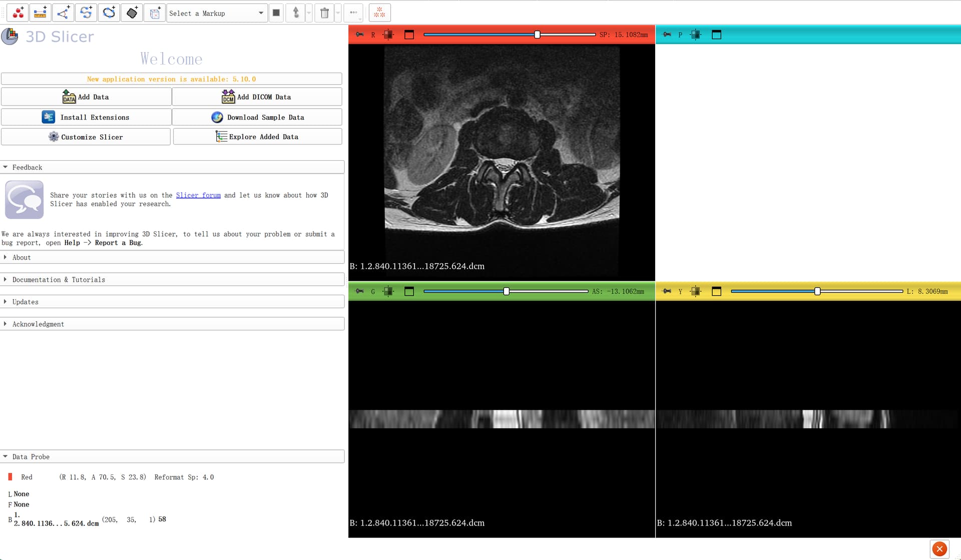Create a new ROI box markup
The height and width of the screenshot is (560, 961).
point(155,13)
